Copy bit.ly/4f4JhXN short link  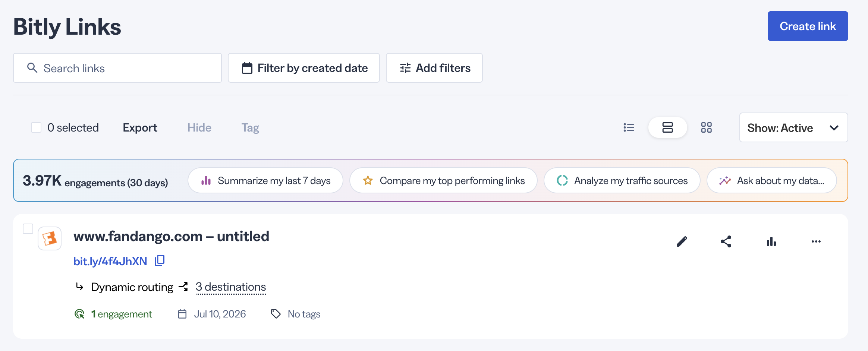(160, 260)
